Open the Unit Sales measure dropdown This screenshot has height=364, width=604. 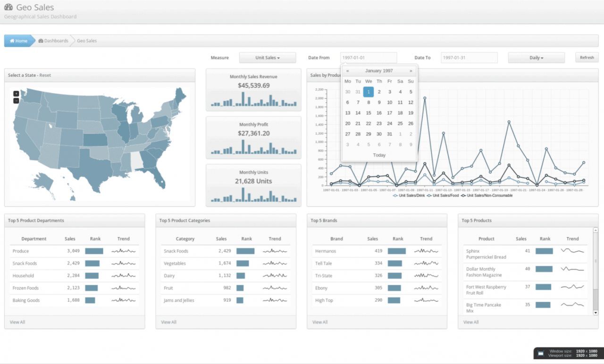[268, 58]
